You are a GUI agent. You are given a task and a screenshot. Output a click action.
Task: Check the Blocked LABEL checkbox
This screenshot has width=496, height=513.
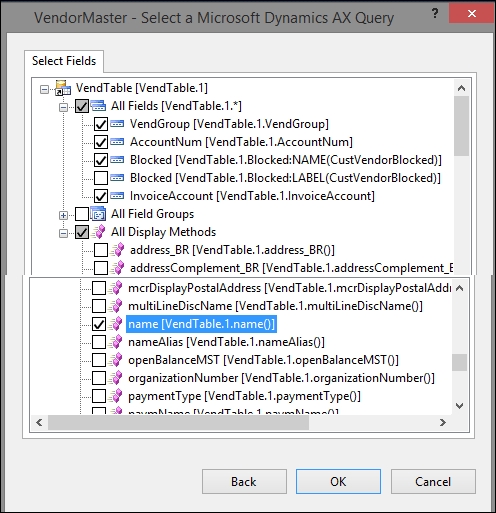(101, 178)
